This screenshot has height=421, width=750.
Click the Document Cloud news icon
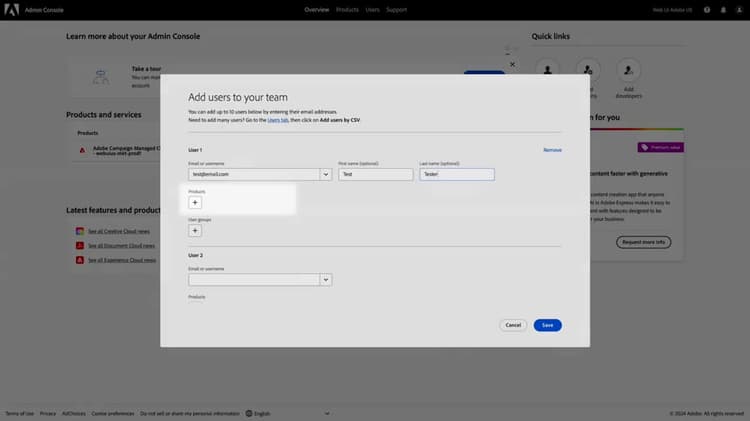coord(80,245)
